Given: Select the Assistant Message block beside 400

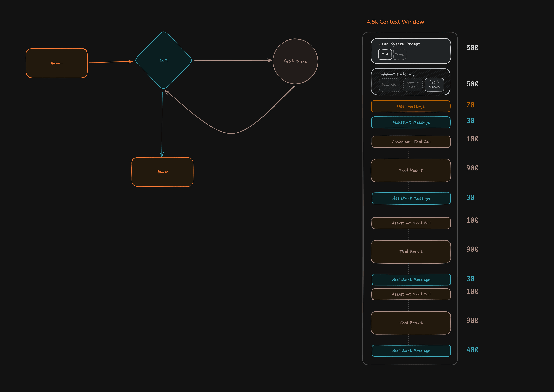Looking at the screenshot, I should tap(411, 351).
